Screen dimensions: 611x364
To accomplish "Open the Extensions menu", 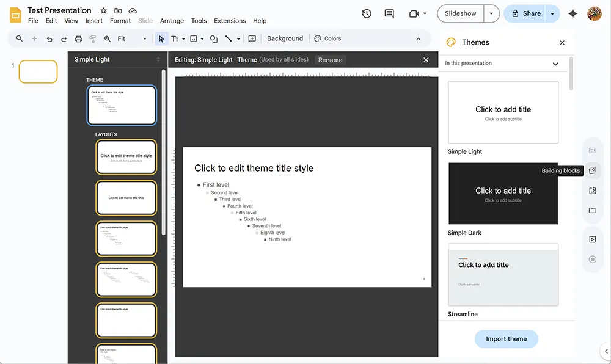I will pos(229,20).
